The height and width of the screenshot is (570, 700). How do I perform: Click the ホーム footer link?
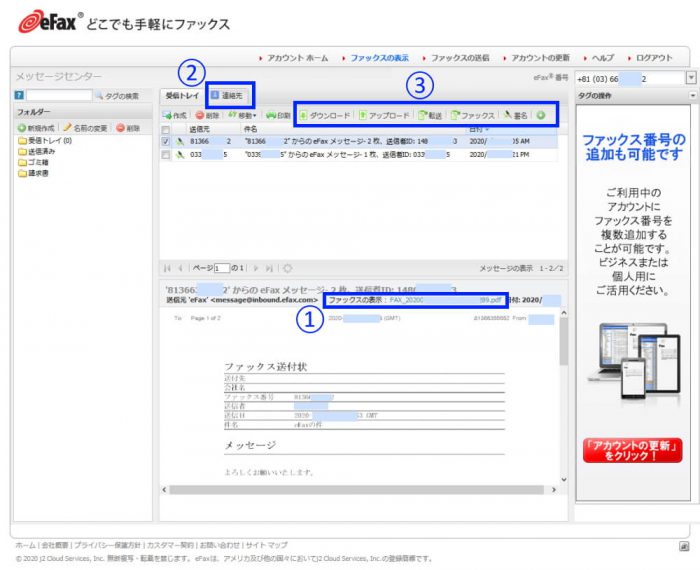coord(25,545)
